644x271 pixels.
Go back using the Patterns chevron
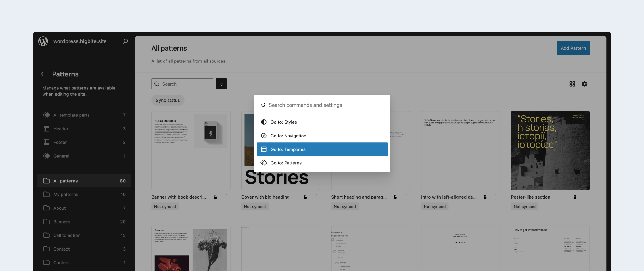coord(43,74)
